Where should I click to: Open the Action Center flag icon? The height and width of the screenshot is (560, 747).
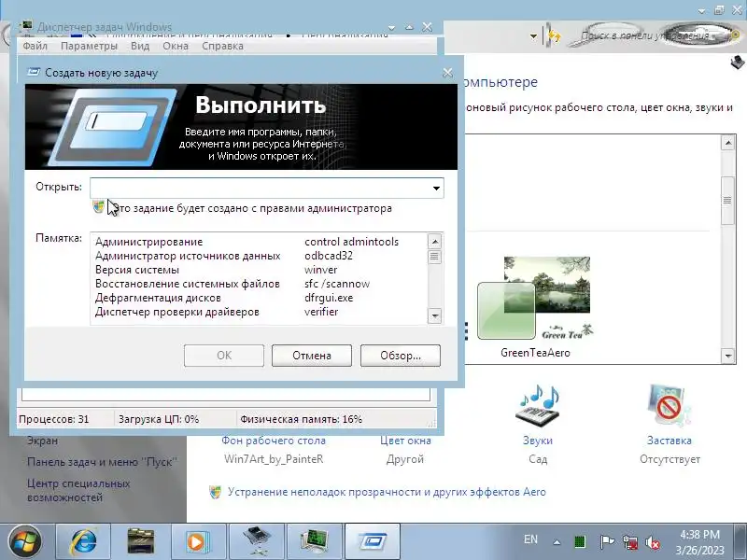tap(606, 542)
